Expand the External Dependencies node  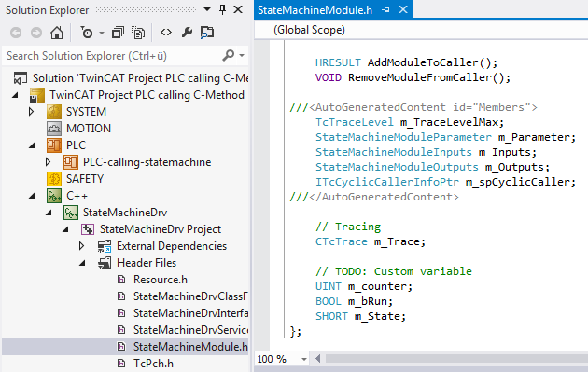point(82,246)
